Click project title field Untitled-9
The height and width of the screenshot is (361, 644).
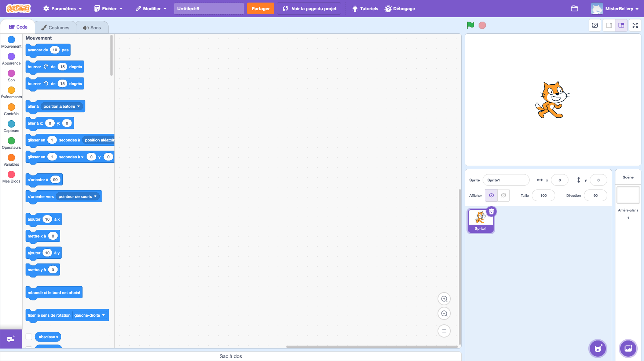click(209, 8)
